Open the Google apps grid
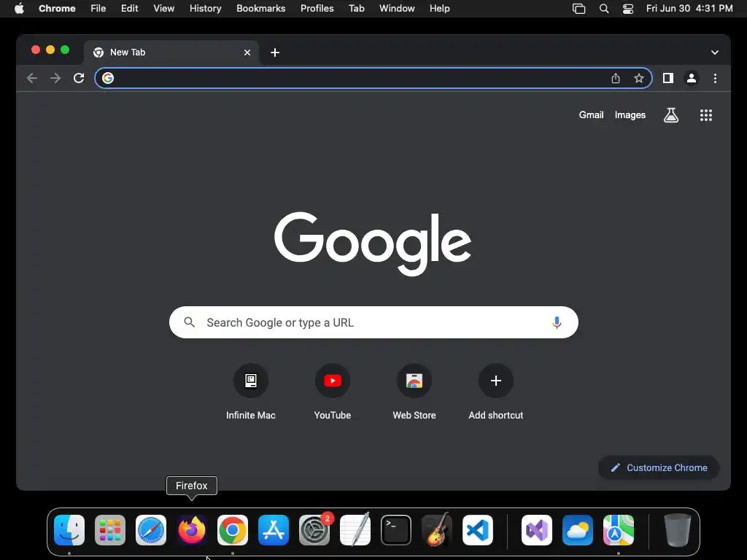 pos(706,114)
